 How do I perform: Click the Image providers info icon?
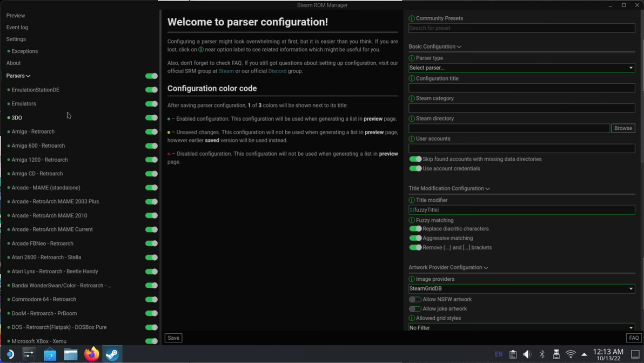(x=412, y=279)
